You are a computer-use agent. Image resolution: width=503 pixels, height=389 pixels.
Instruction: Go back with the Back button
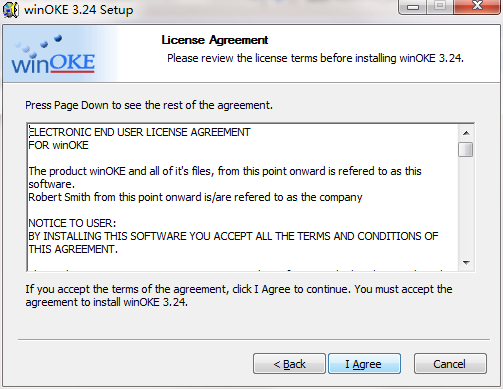coord(289,364)
